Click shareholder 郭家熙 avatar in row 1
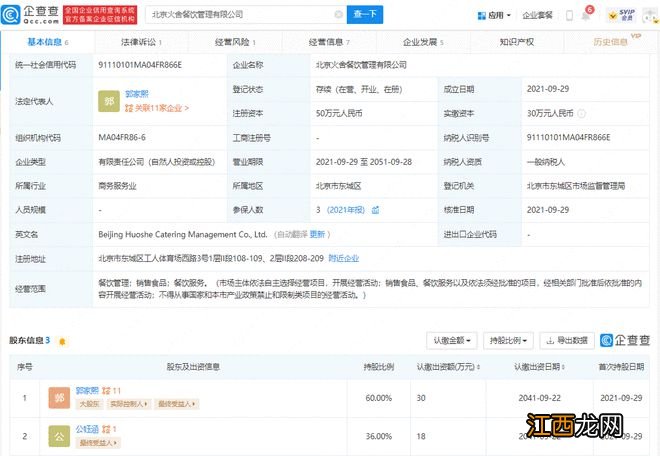Screen dimensions: 660x456 [x=59, y=398]
